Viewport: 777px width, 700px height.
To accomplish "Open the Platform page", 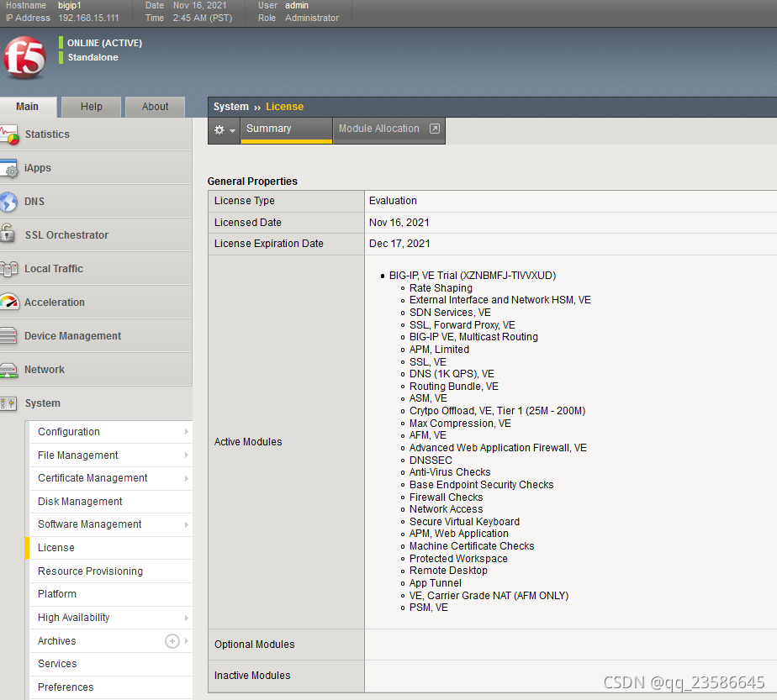I will pos(111,594).
